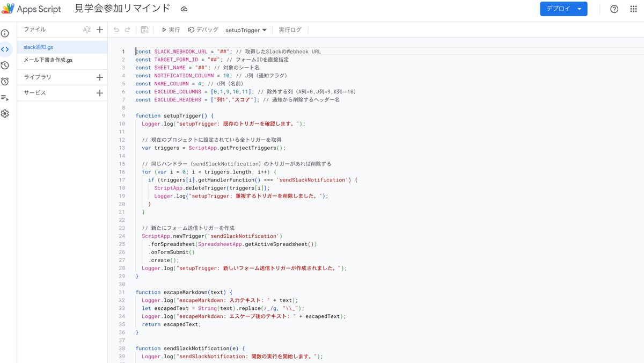Viewport: 644px width, 363px height.
Task: Click the let escapedText = String(text) line
Action: [x=223, y=308]
